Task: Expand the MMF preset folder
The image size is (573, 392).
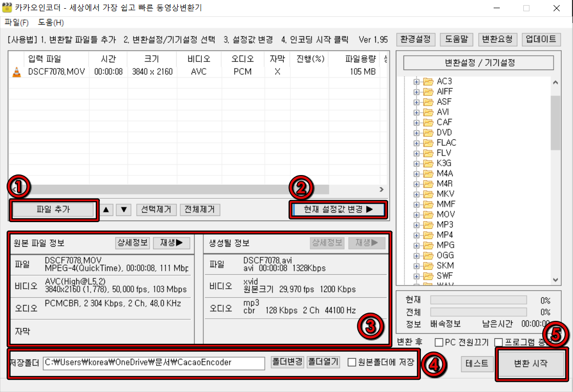Action: tap(416, 204)
